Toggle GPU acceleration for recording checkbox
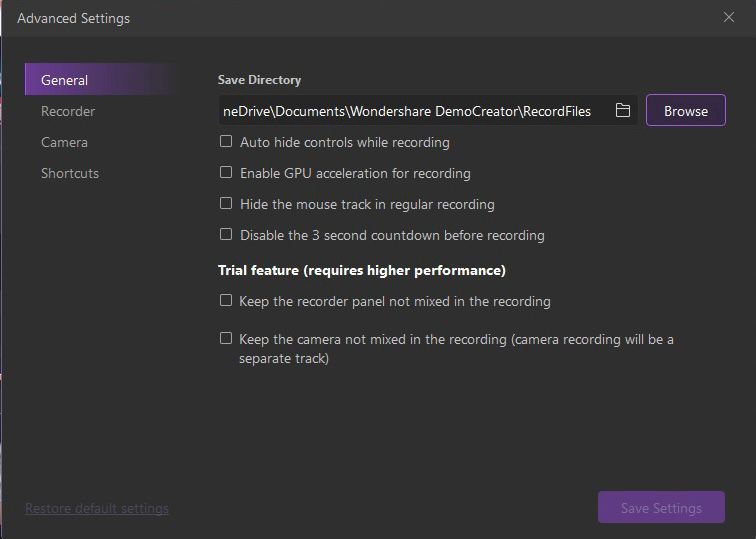The width and height of the screenshot is (756, 539). 226,173
